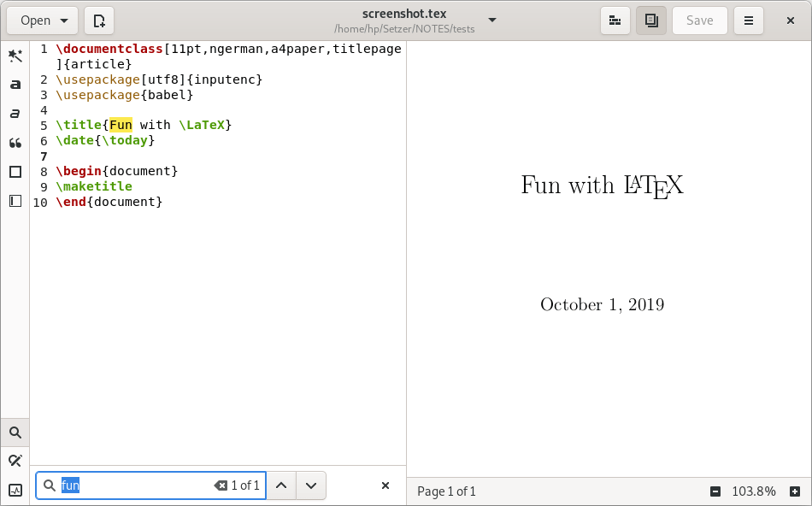
Task: Click the header button left of the preview toggle
Action: pos(615,21)
